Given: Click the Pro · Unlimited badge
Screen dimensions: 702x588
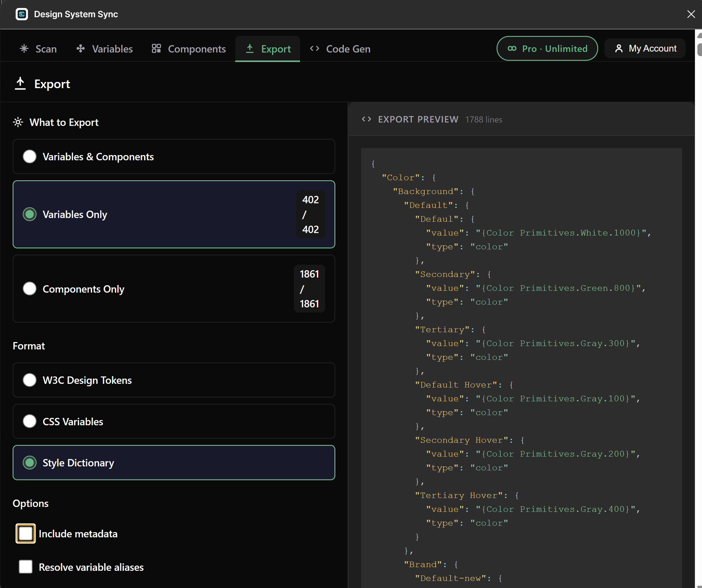Looking at the screenshot, I should (x=547, y=49).
